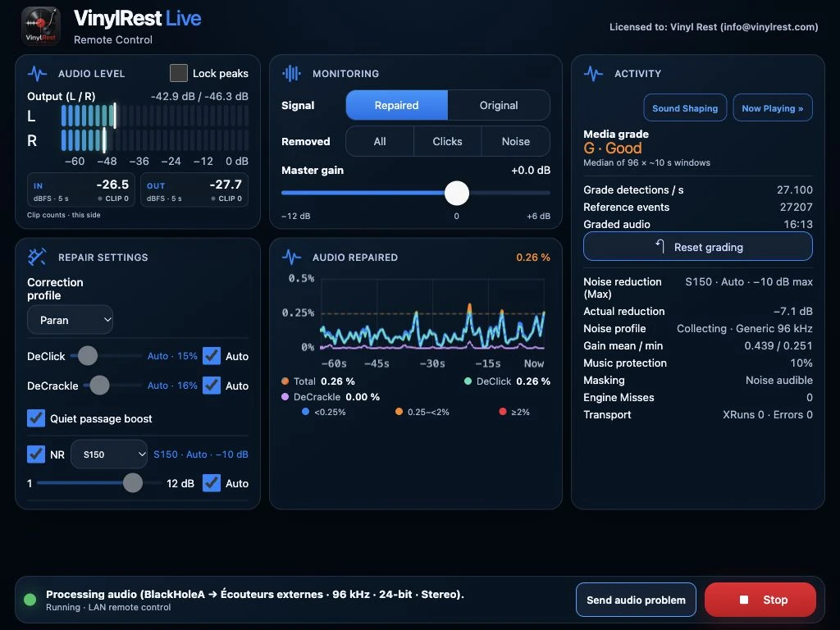The width and height of the screenshot is (840, 630).
Task: Click the Grade detections 27.100 value
Action: point(795,189)
